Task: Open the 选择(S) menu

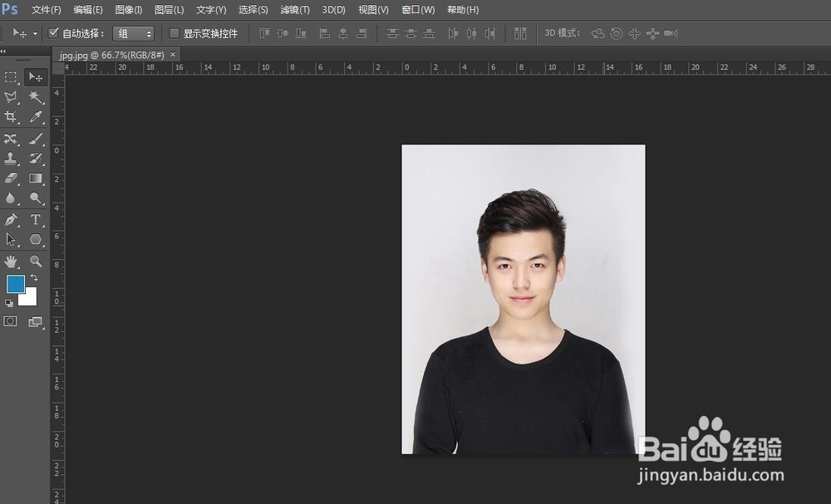Action: 253,9
